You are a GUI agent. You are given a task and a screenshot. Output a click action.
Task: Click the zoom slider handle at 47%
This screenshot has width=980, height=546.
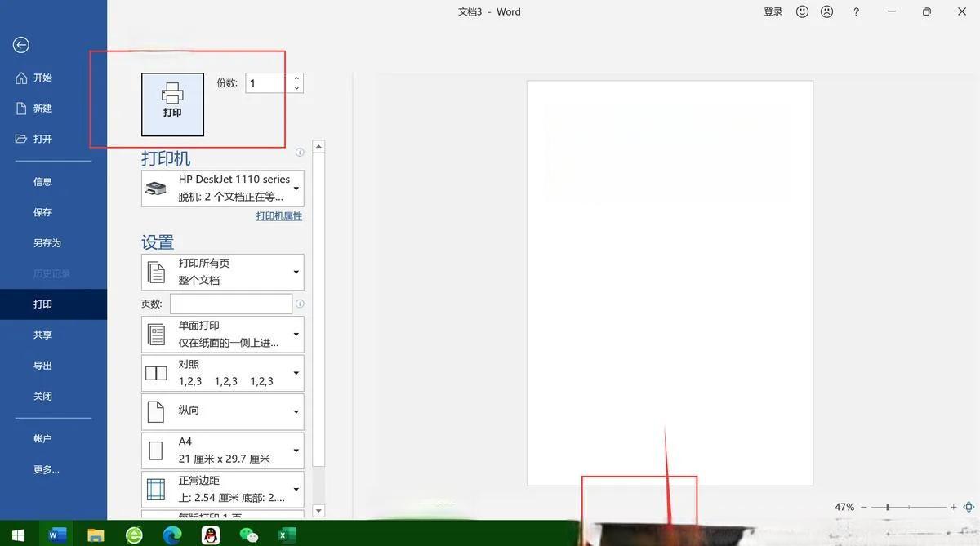pos(888,507)
